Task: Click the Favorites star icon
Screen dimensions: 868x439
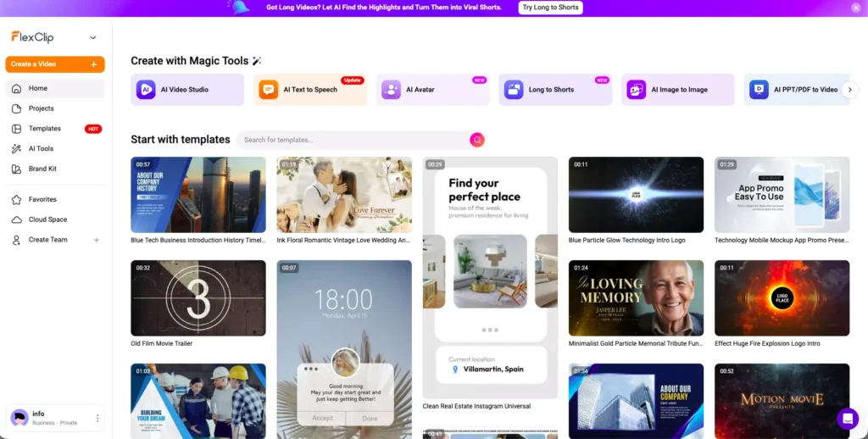Action: tap(17, 199)
